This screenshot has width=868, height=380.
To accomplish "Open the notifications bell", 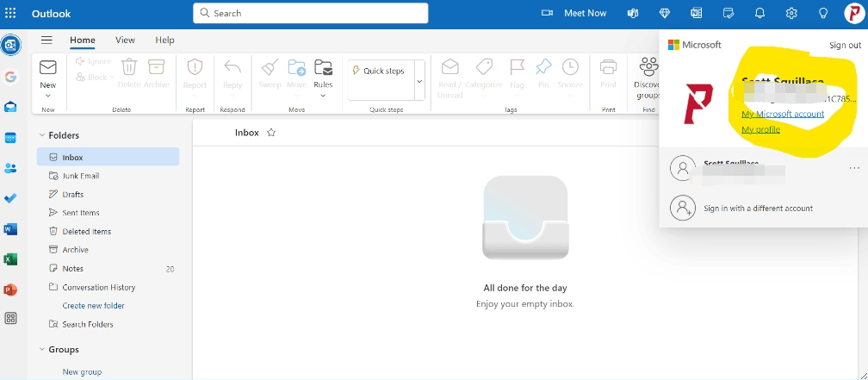I will tap(760, 13).
